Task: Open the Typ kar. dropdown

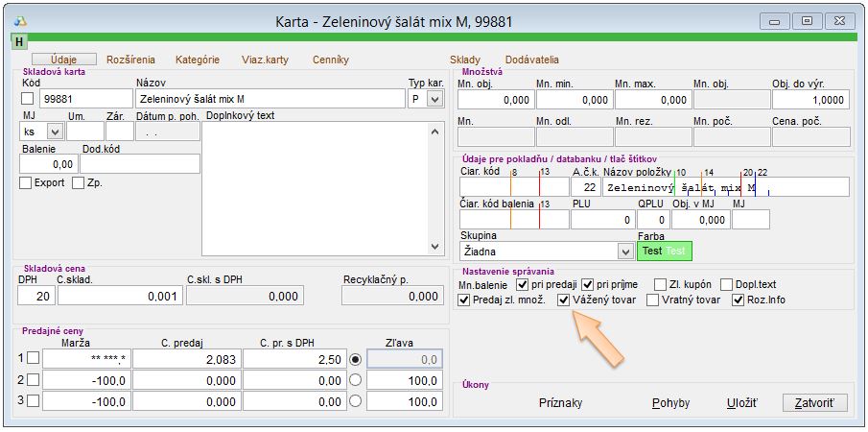Action: pos(434,99)
